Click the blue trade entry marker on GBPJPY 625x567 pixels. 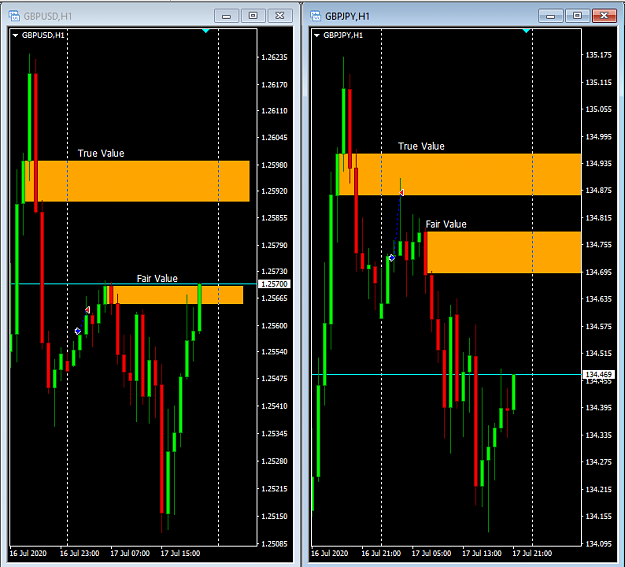392,258
